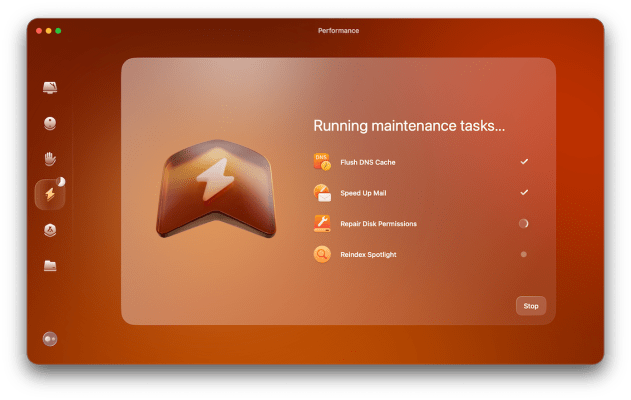Image resolution: width=631 pixels, height=400 pixels.
Task: Click the progress badge on Performance icon
Action: pyautogui.click(x=61, y=181)
